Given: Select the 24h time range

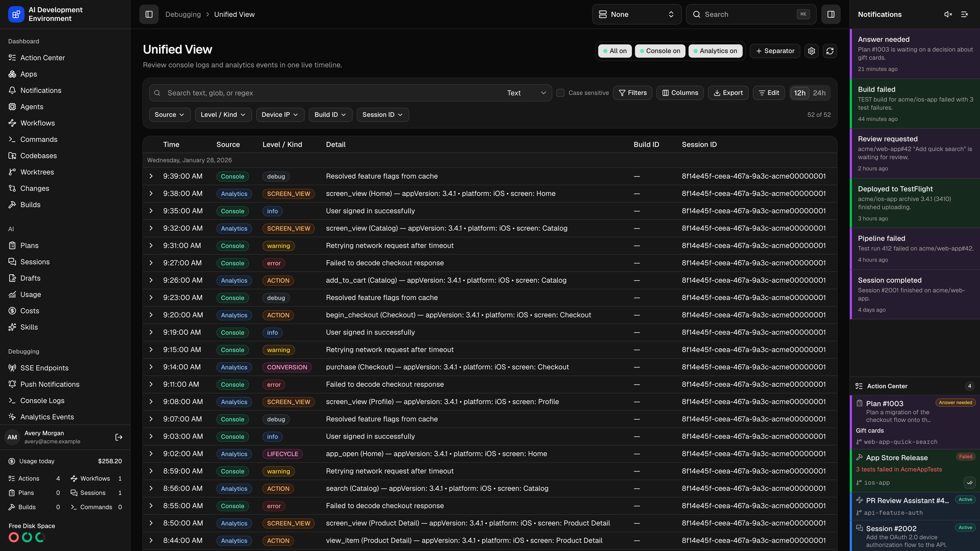Looking at the screenshot, I should 819,93.
